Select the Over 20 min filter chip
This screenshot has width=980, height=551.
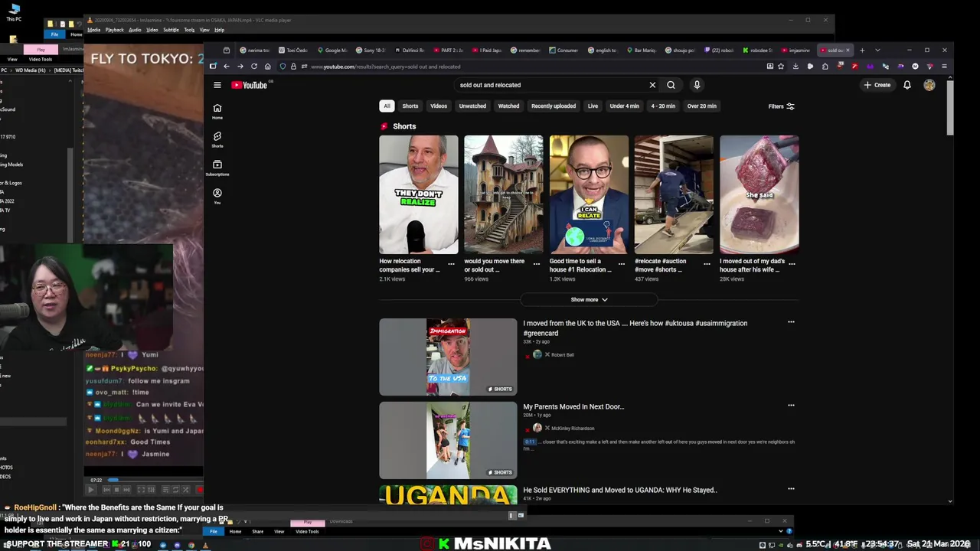click(702, 106)
